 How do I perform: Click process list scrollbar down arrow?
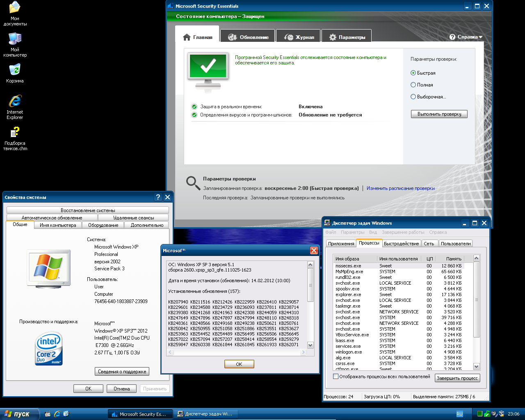(476, 366)
